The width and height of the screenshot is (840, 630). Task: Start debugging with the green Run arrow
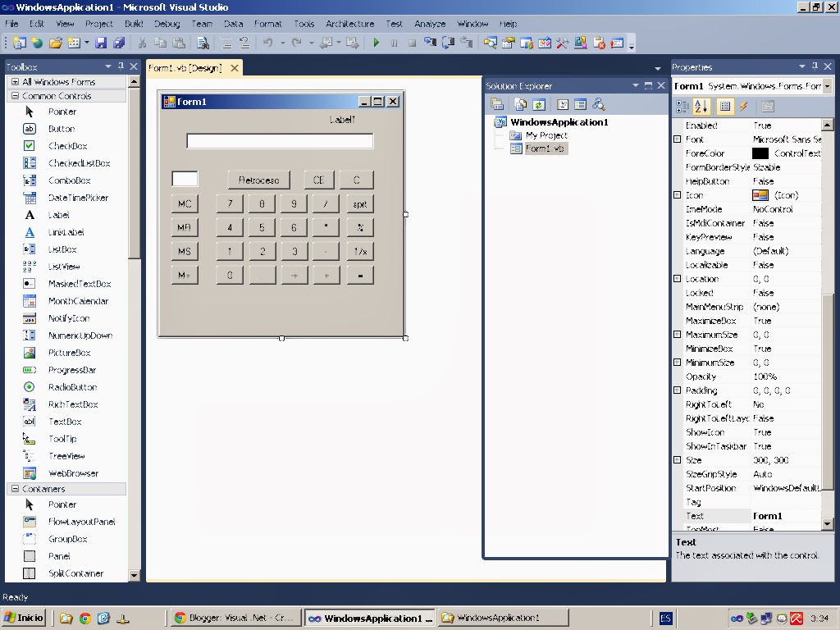[x=376, y=43]
